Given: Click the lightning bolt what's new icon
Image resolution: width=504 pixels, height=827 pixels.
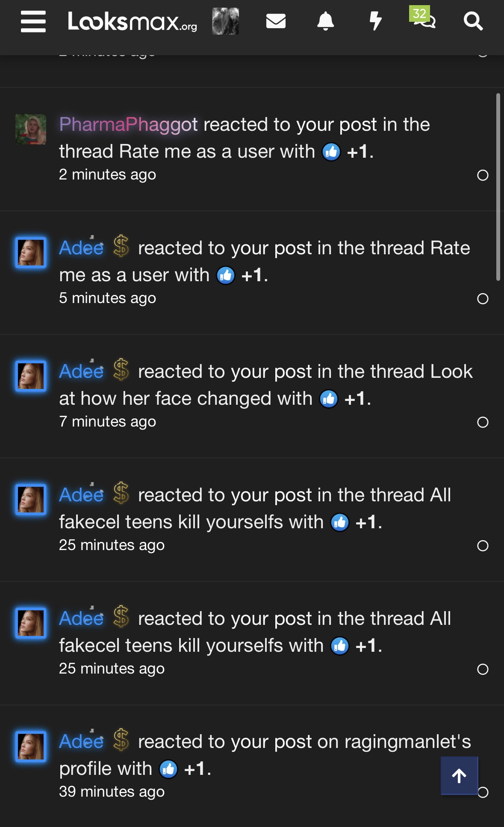Looking at the screenshot, I should pos(375,21).
